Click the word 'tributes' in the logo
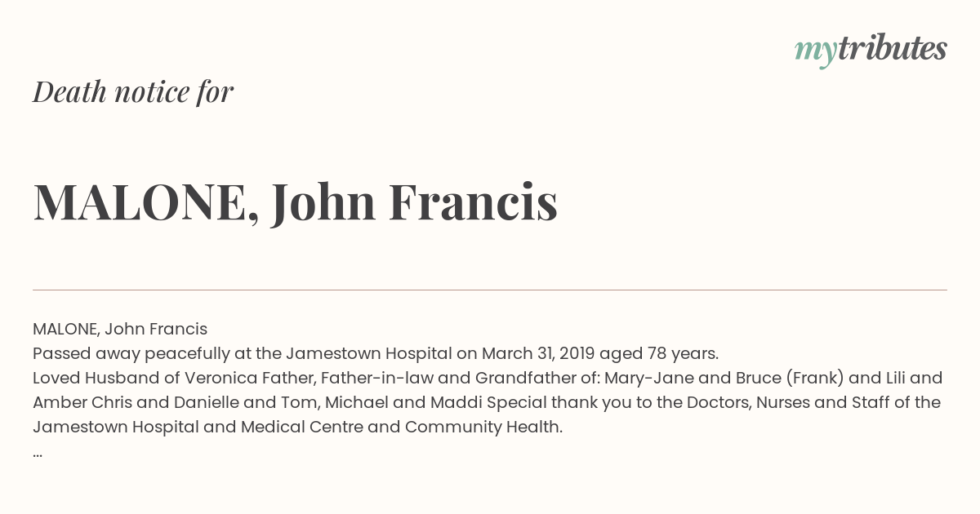 (x=893, y=48)
